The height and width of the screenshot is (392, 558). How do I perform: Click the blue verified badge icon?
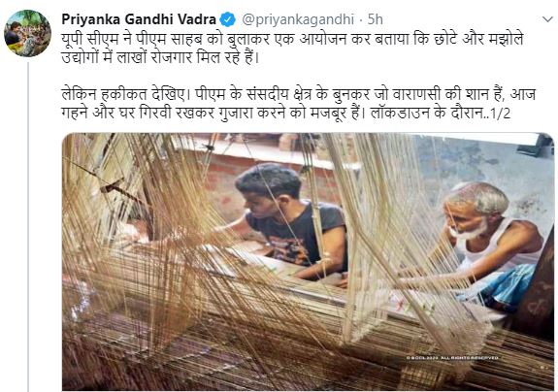[227, 19]
